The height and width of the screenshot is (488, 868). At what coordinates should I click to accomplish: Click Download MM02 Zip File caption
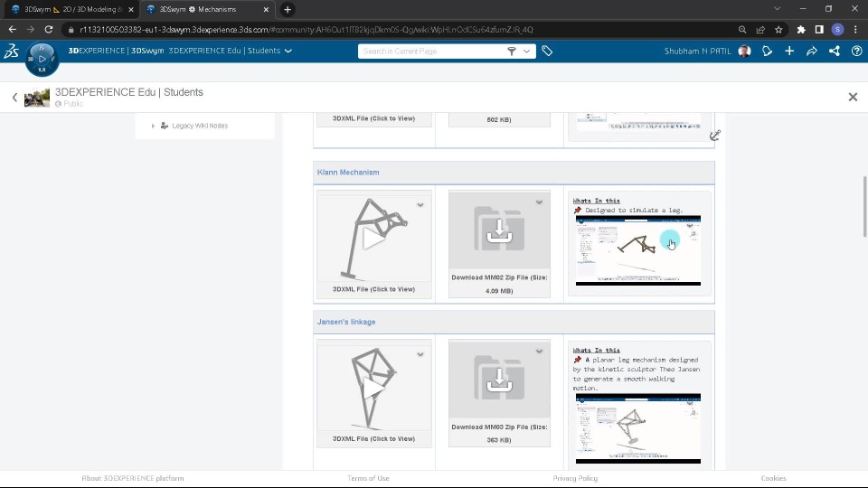499,284
